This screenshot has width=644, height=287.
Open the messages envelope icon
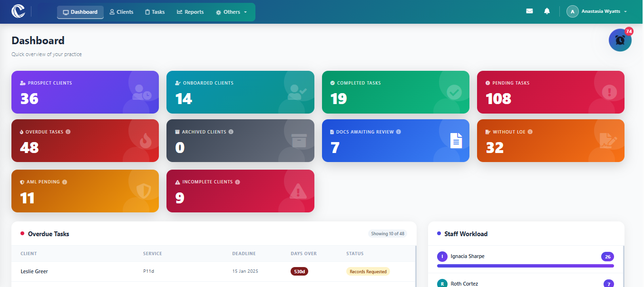pyautogui.click(x=529, y=11)
